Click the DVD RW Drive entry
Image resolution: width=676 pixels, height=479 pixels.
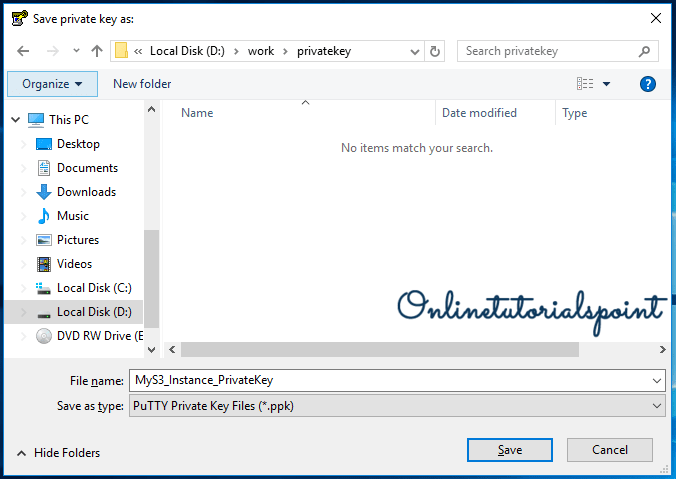[x=100, y=336]
